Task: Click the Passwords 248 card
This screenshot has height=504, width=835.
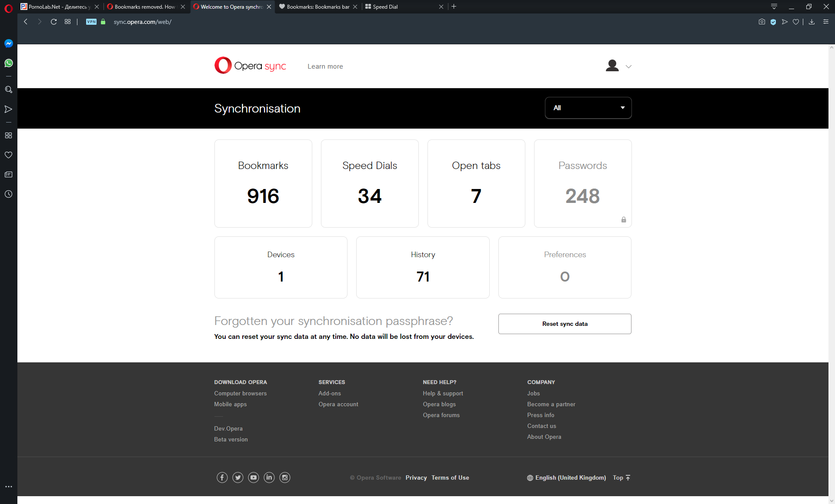Action: coord(583,183)
